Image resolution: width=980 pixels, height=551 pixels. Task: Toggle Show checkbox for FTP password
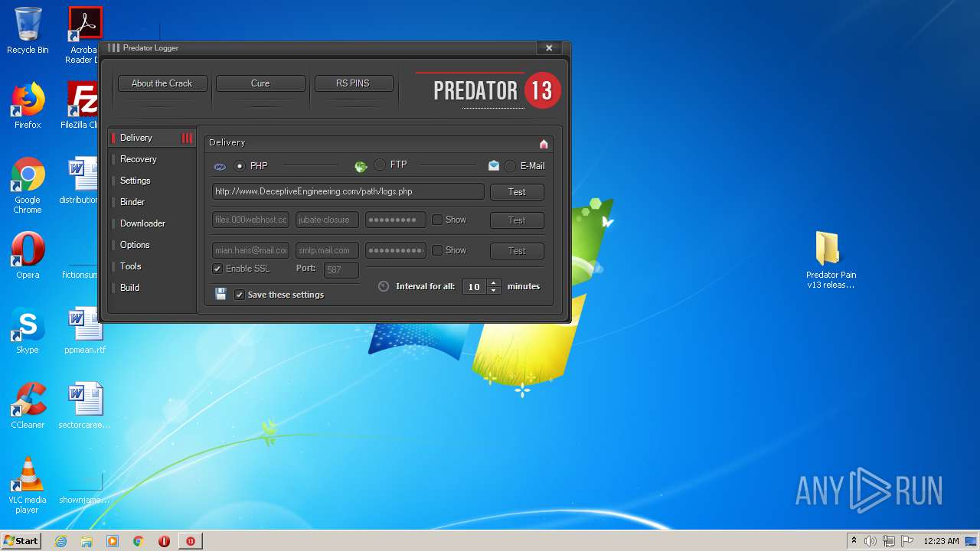click(437, 220)
